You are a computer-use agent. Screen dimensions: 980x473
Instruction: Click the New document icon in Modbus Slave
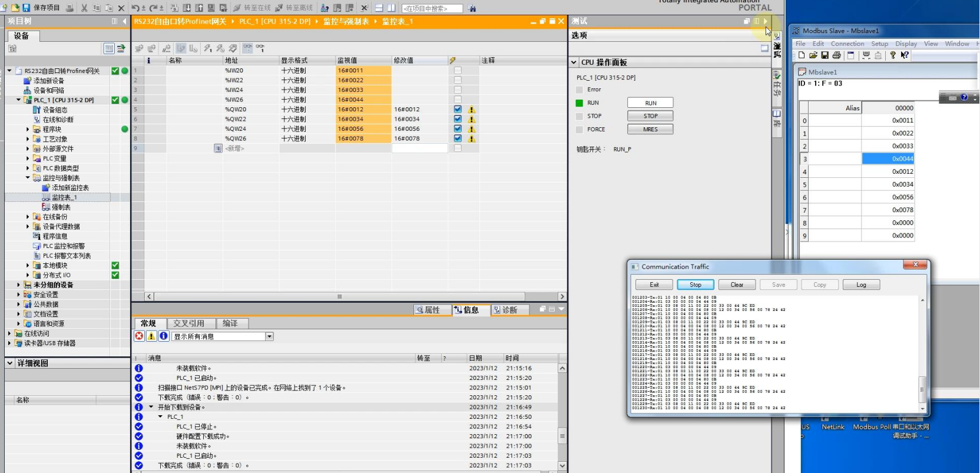point(802,55)
